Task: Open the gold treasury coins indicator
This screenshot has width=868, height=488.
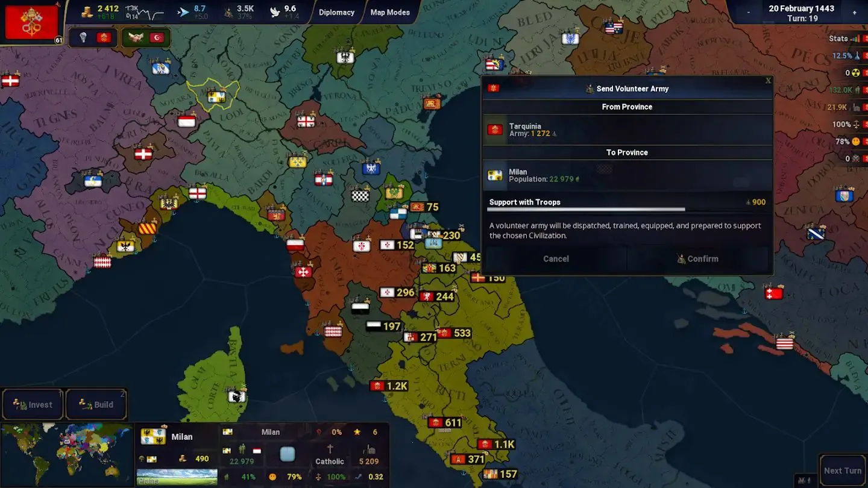Action: 87,10
